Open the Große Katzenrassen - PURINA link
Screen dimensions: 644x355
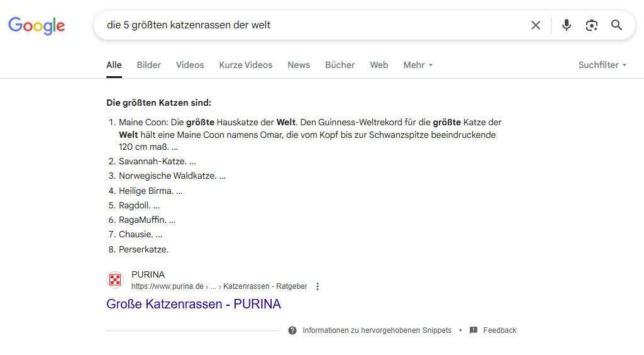tap(194, 304)
